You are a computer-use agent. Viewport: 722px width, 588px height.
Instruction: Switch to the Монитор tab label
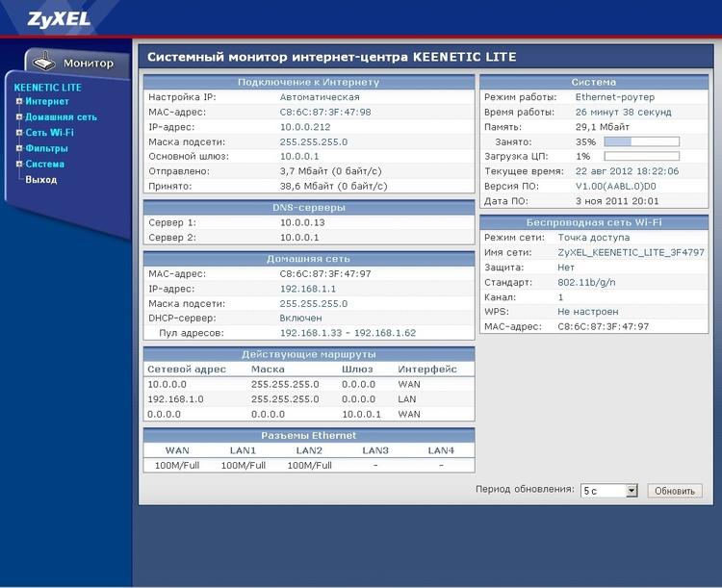tap(88, 64)
